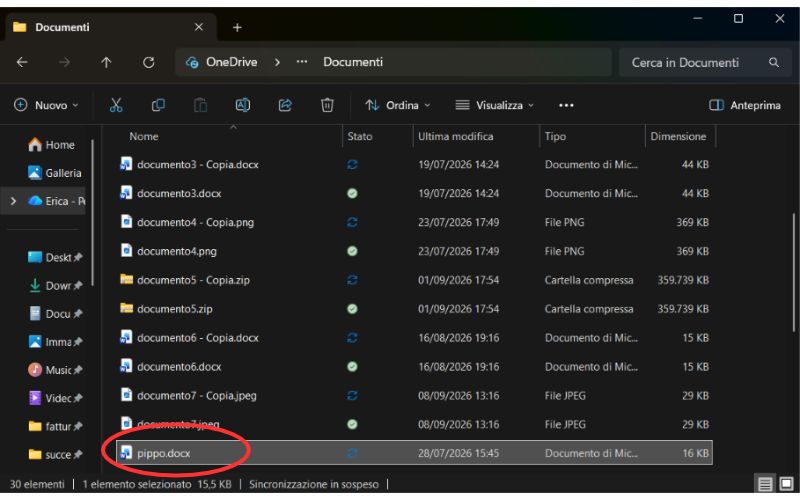800x500 pixels.
Task: Click date 28/07/2026 15:45 of pippo.docx
Action: [x=458, y=453]
